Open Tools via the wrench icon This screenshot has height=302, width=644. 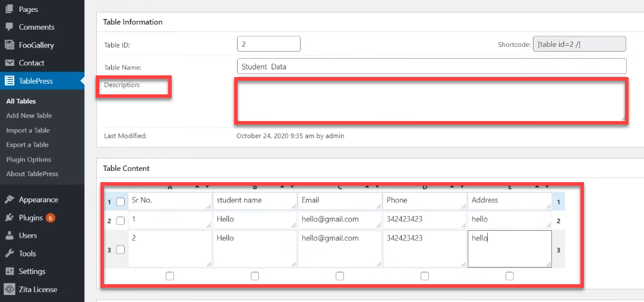9,253
